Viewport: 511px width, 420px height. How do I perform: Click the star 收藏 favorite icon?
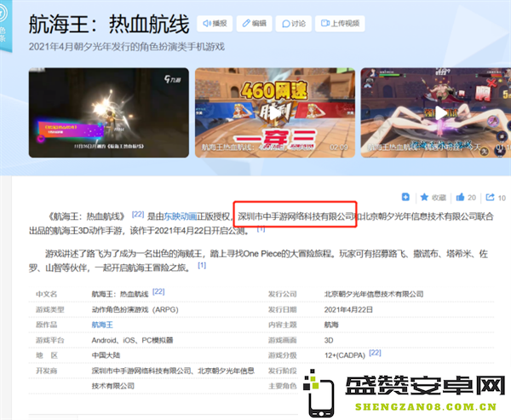pos(424,197)
